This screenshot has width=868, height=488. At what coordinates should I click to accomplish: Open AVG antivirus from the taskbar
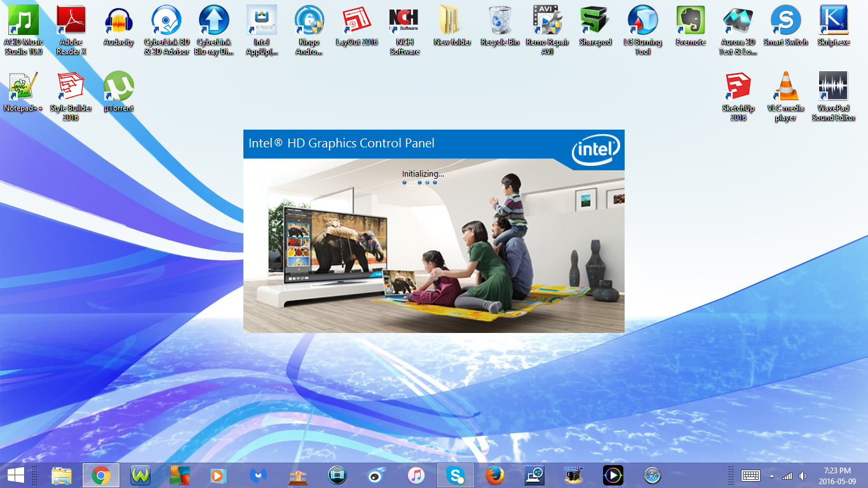tap(180, 475)
